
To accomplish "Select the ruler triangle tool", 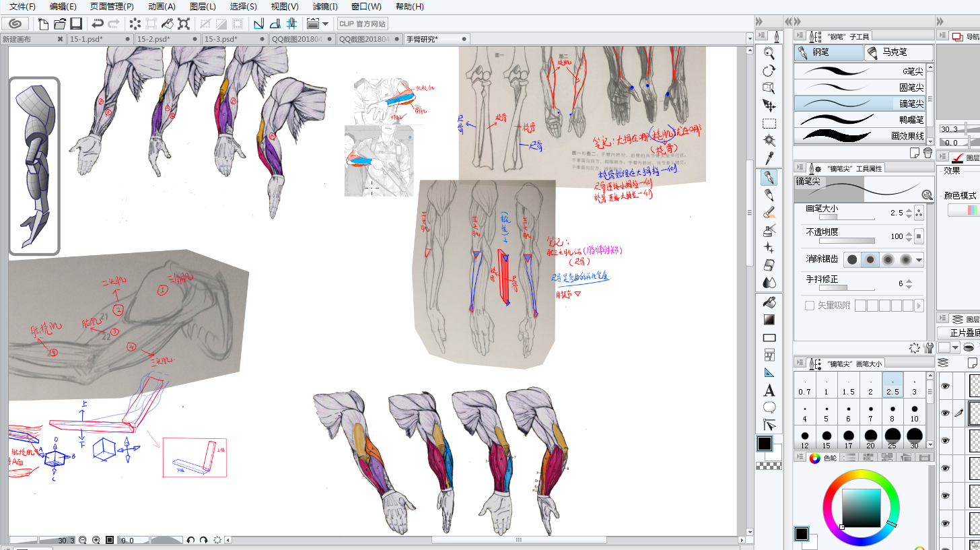I will coord(769,372).
